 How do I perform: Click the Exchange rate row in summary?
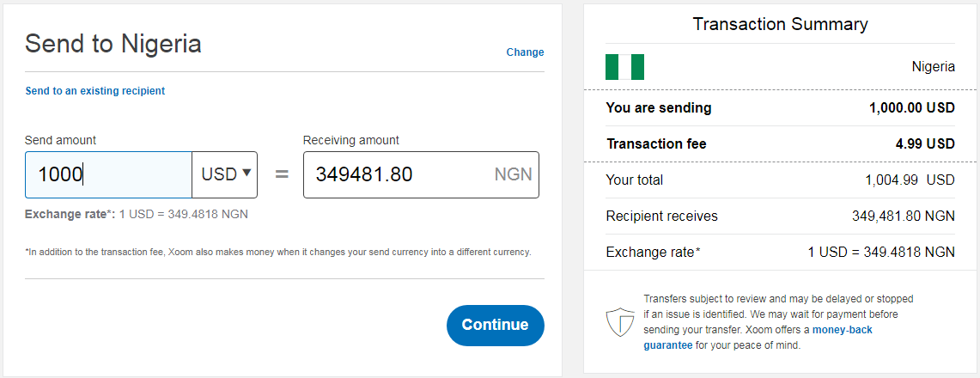[780, 253]
